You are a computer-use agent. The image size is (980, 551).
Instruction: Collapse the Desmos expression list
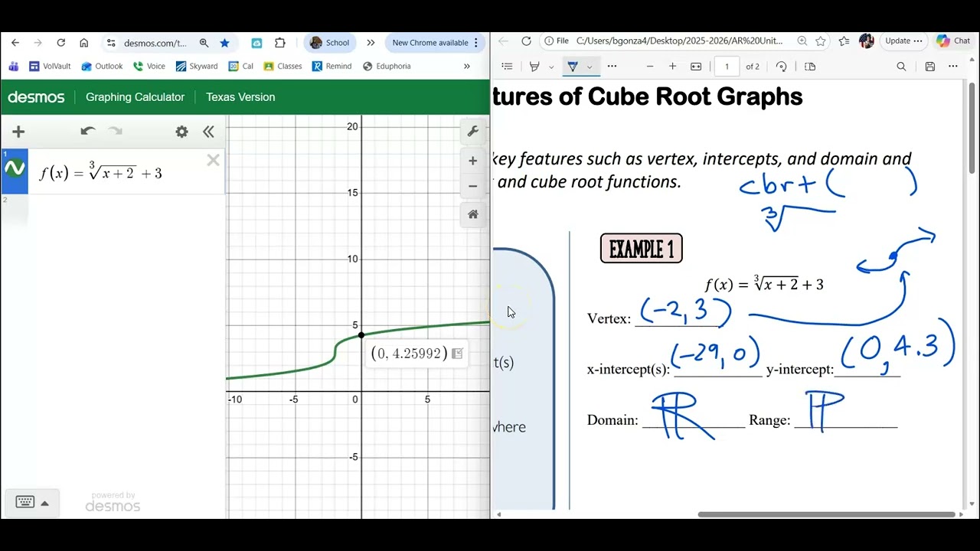click(208, 132)
